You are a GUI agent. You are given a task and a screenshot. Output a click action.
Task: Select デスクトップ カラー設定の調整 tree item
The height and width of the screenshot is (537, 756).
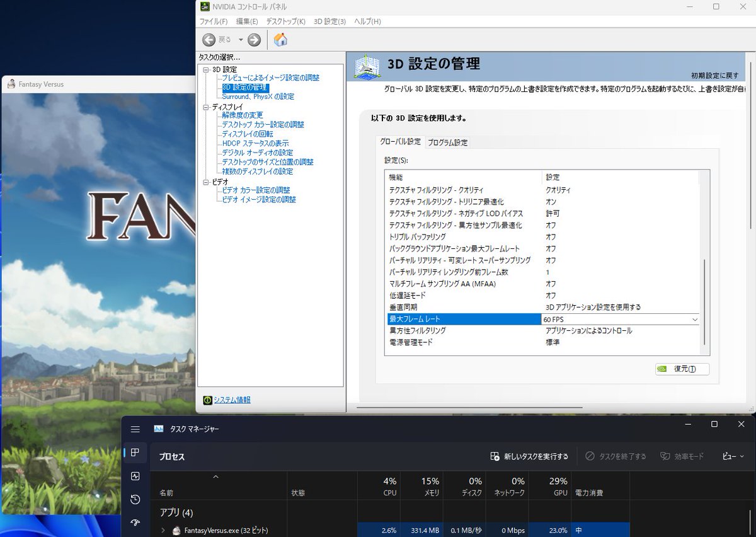(263, 125)
